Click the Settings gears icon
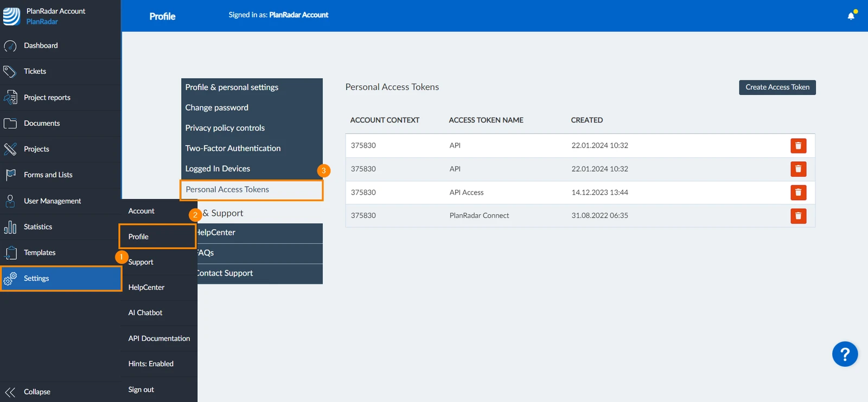Image resolution: width=868 pixels, height=402 pixels. coord(10,278)
